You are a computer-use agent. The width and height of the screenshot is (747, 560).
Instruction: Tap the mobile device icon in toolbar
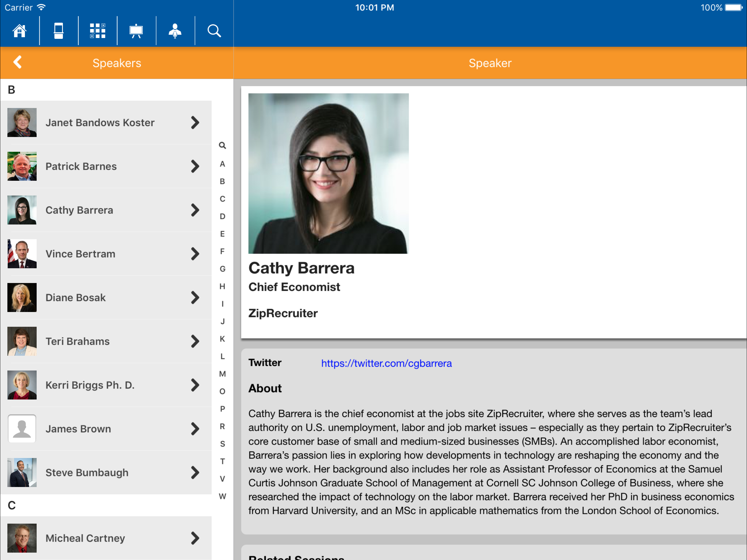click(x=59, y=31)
